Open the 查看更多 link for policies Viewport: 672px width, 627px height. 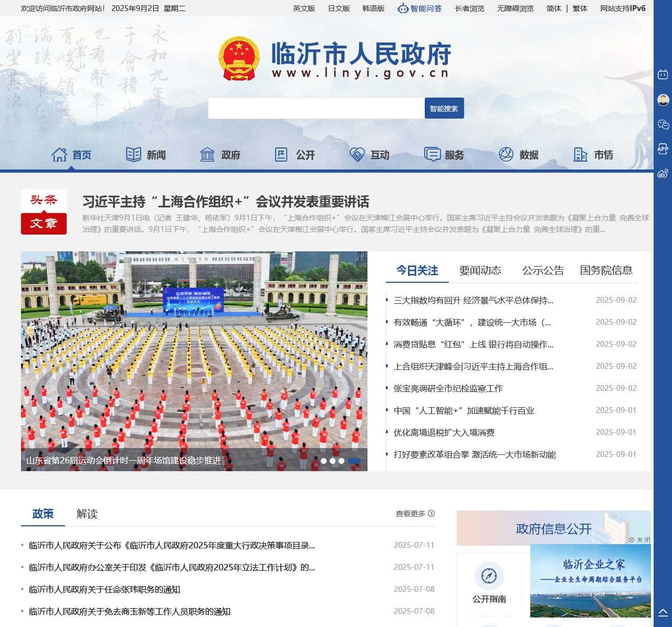click(415, 514)
